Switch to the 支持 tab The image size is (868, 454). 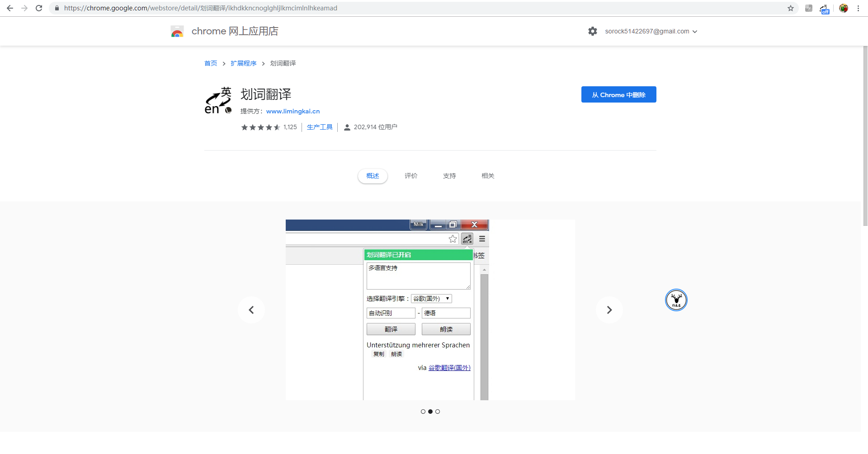(x=449, y=176)
